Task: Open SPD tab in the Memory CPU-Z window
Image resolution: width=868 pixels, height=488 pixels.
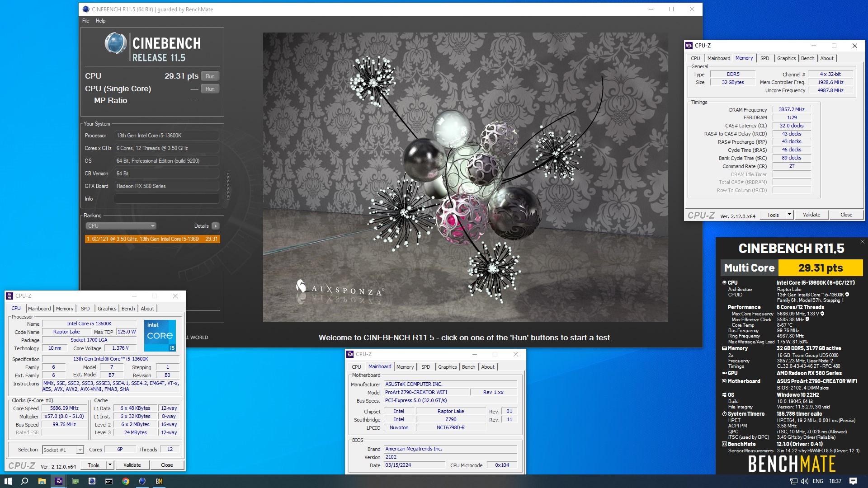Action: pos(765,58)
